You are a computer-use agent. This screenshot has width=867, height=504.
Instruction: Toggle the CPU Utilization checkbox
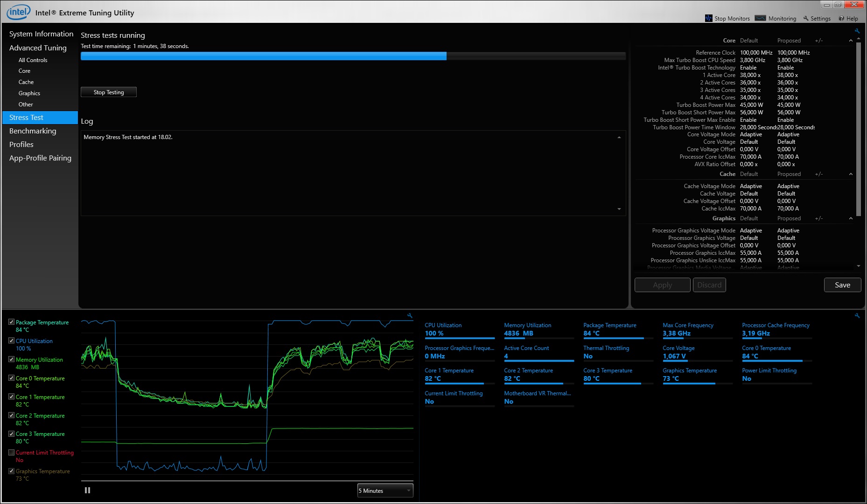click(12, 341)
